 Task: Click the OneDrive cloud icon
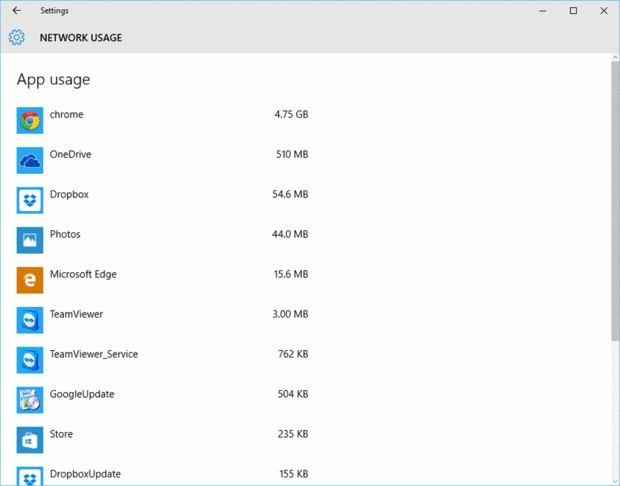coord(30,161)
